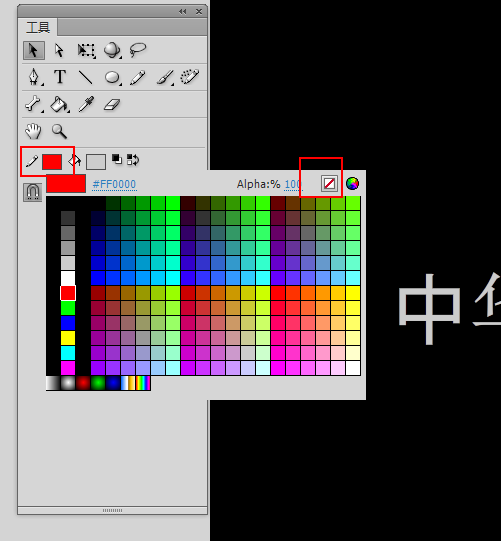Image resolution: width=501 pixels, height=541 pixels.
Task: Click the 中 character on the stage
Action: pyautogui.click(x=430, y=309)
